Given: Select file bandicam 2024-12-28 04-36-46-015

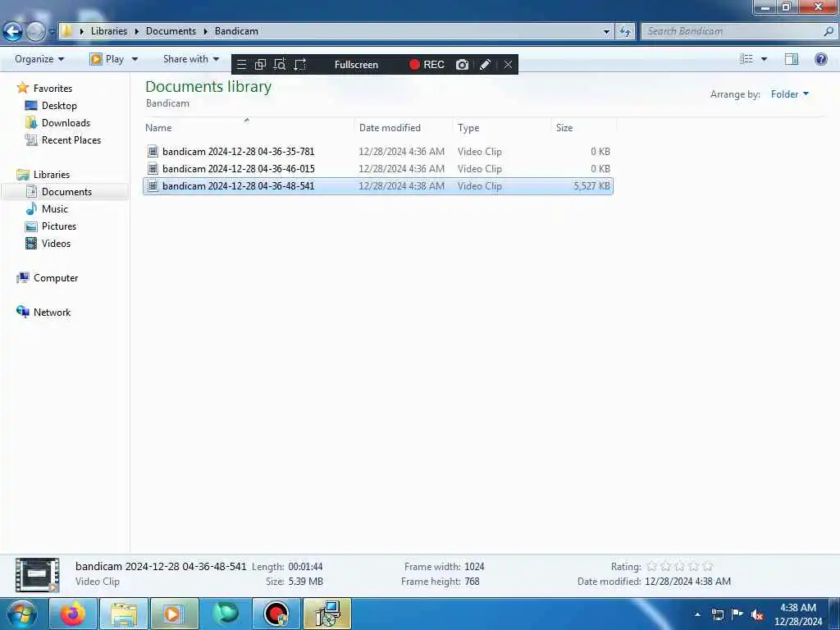Looking at the screenshot, I should click(377, 169).
